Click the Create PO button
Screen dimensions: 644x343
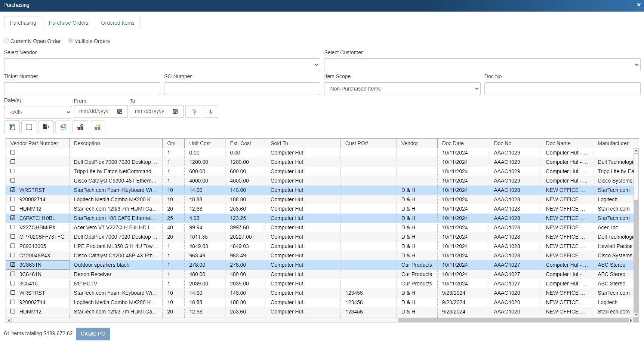(93, 334)
